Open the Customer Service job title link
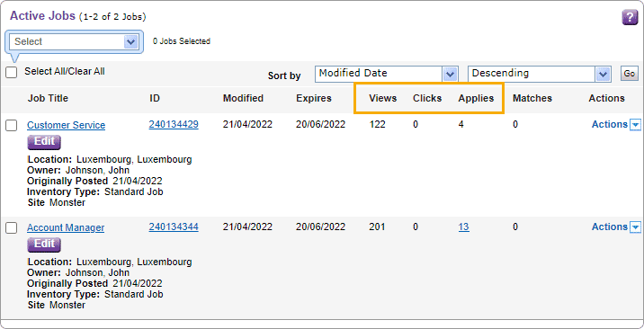The width and height of the screenshot is (644, 329). (67, 125)
